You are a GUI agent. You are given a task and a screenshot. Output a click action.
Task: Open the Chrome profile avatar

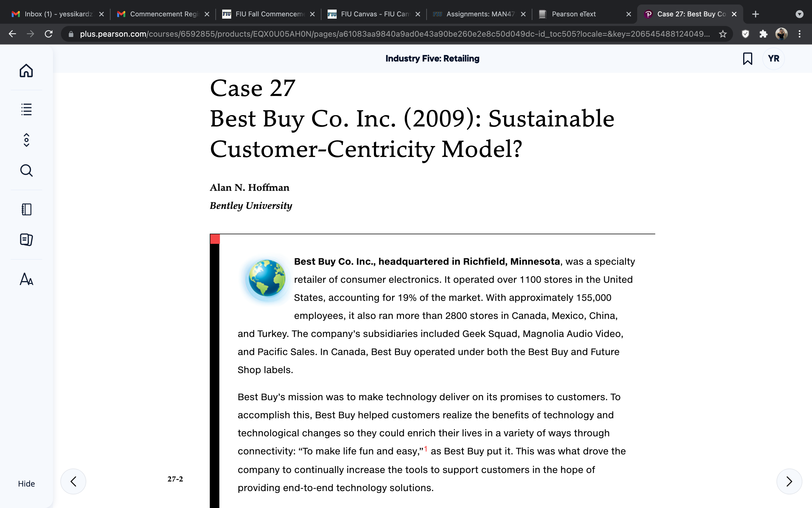pyautogui.click(x=782, y=34)
